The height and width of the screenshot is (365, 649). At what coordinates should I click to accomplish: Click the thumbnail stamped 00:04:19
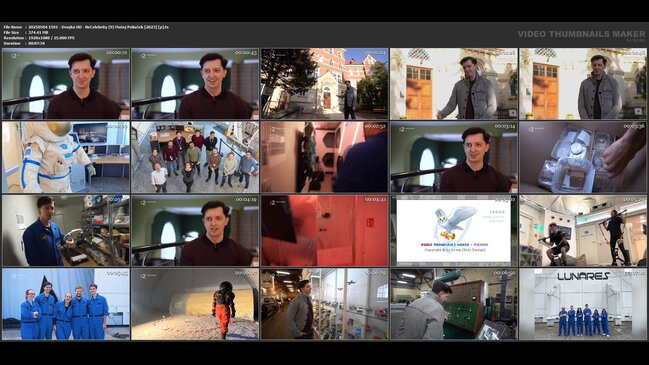coord(195,231)
